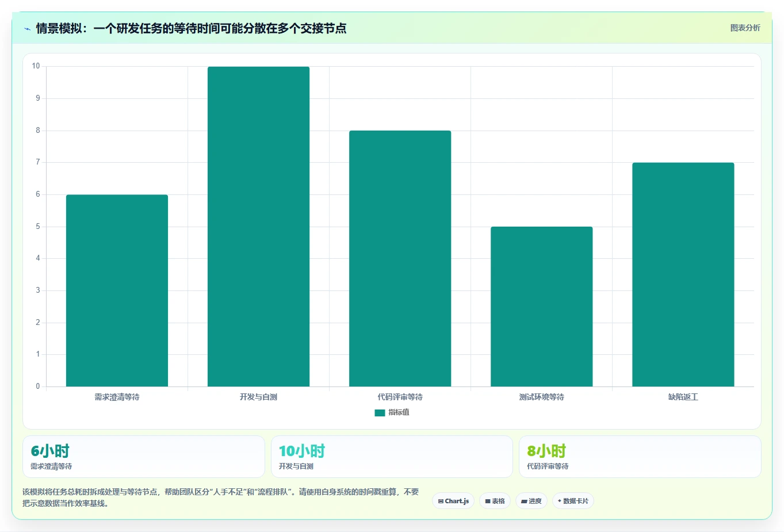The height and width of the screenshot is (532, 784).
Task: Click the y-axis tick label 10
Action: click(36, 66)
